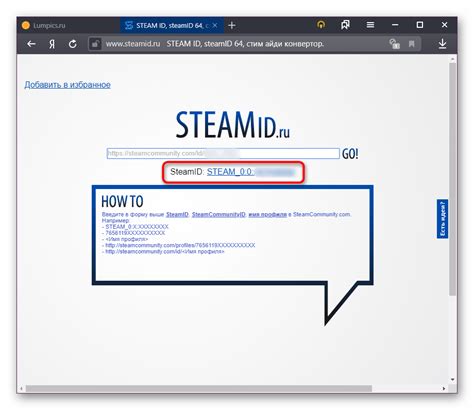Close the STEAM ID tab

click(215, 25)
